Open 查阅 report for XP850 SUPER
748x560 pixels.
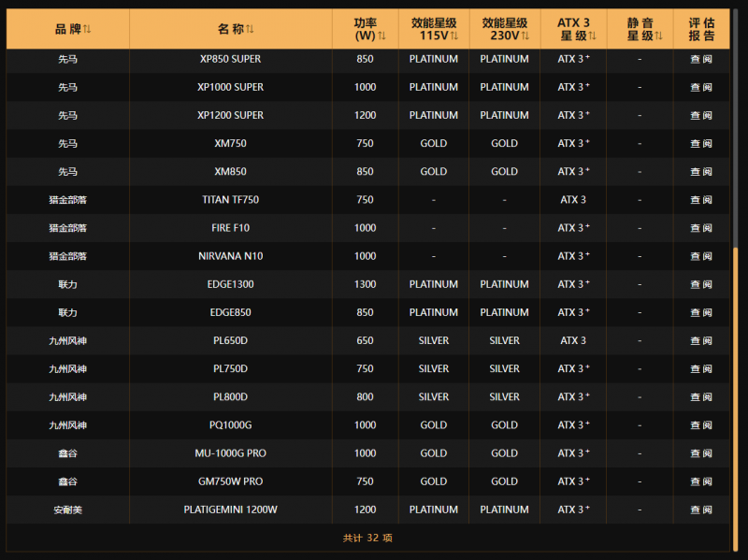[x=701, y=59]
